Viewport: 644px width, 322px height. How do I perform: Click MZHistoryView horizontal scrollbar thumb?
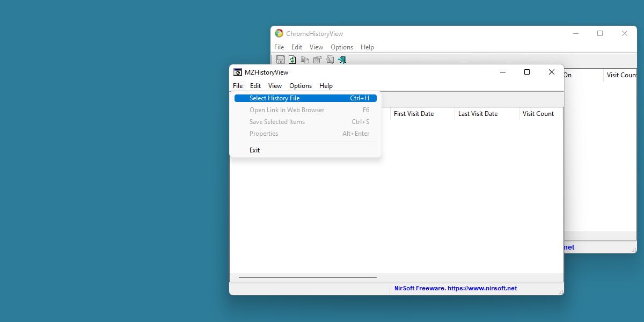[x=308, y=277]
